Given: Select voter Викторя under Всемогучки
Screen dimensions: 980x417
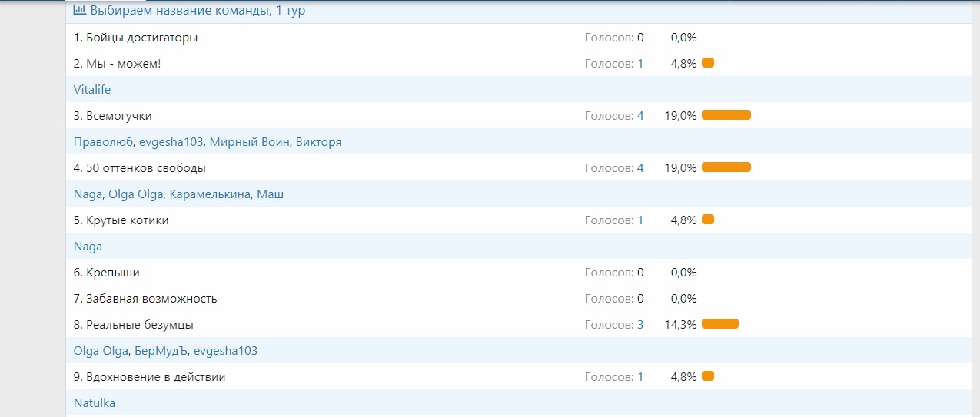Looking at the screenshot, I should click(319, 142).
